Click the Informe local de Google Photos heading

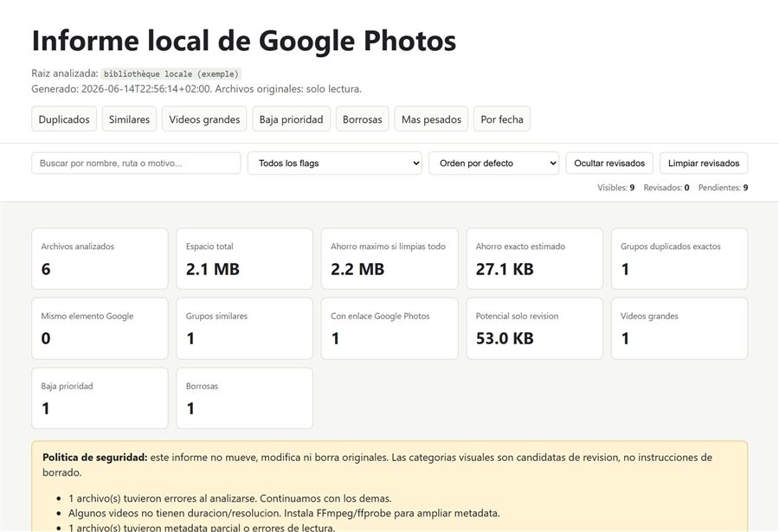pyautogui.click(x=244, y=41)
